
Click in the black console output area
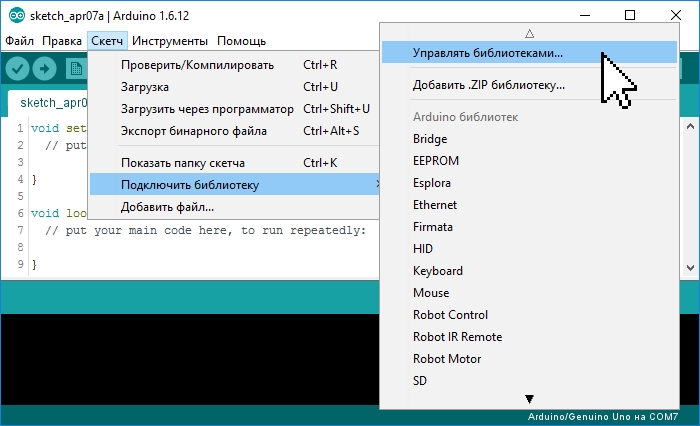tap(190, 359)
